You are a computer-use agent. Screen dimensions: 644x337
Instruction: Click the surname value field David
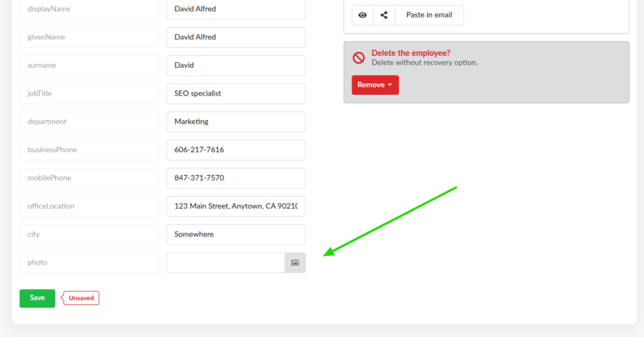(236, 65)
